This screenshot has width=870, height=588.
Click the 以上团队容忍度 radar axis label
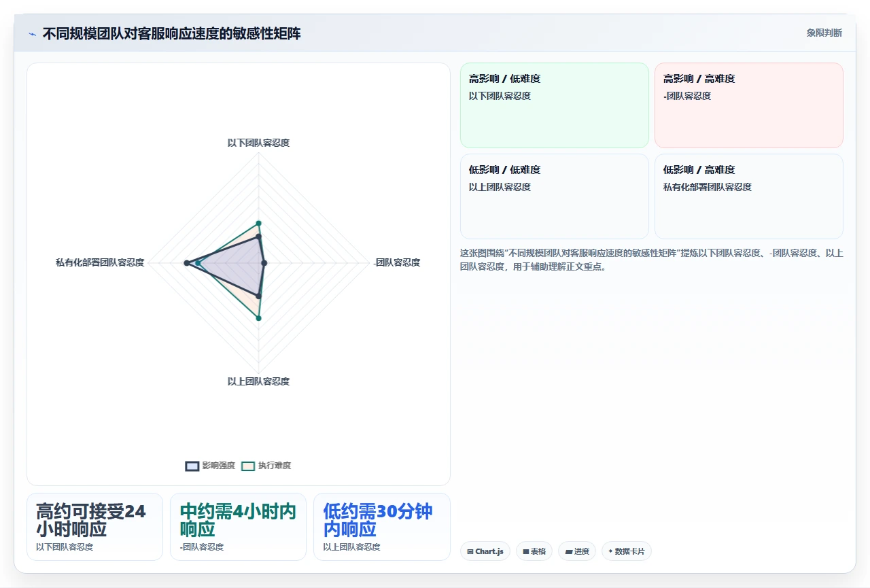click(258, 381)
